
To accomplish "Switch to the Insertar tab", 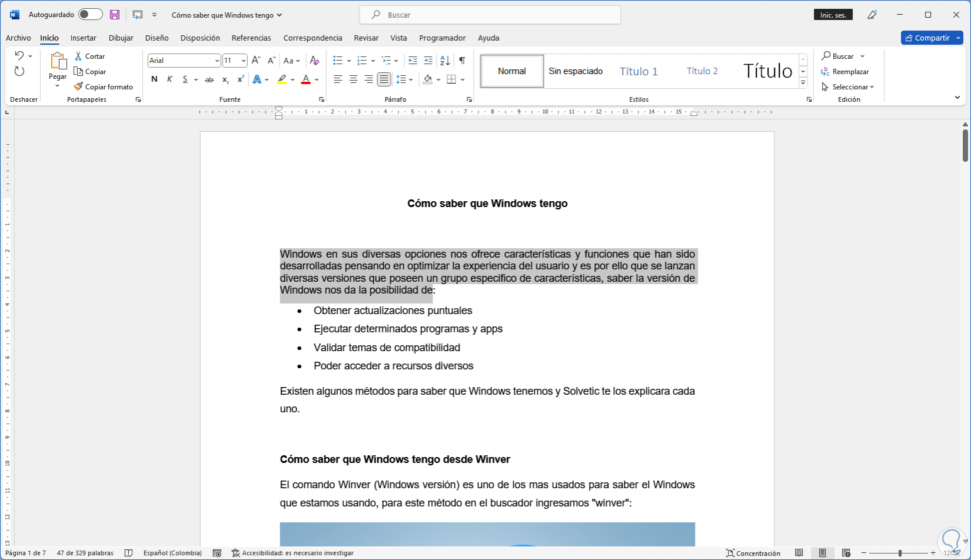I will (84, 38).
